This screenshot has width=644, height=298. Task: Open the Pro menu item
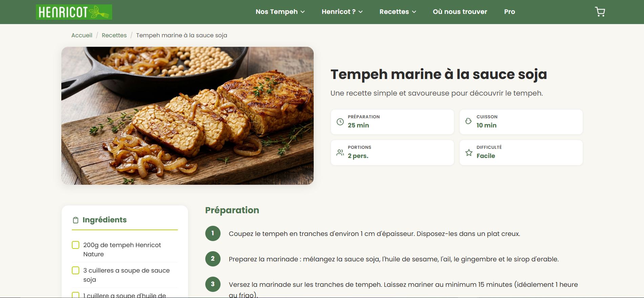pos(510,12)
